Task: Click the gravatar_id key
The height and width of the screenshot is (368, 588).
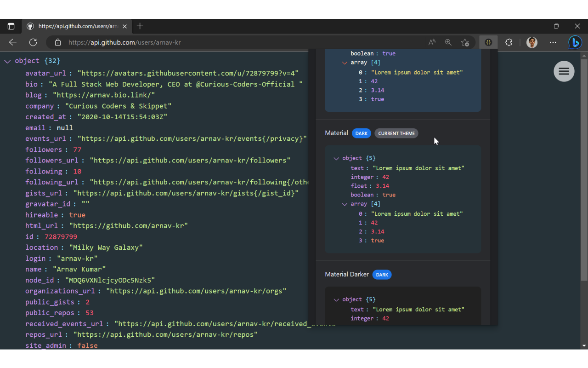Action: pos(48,204)
